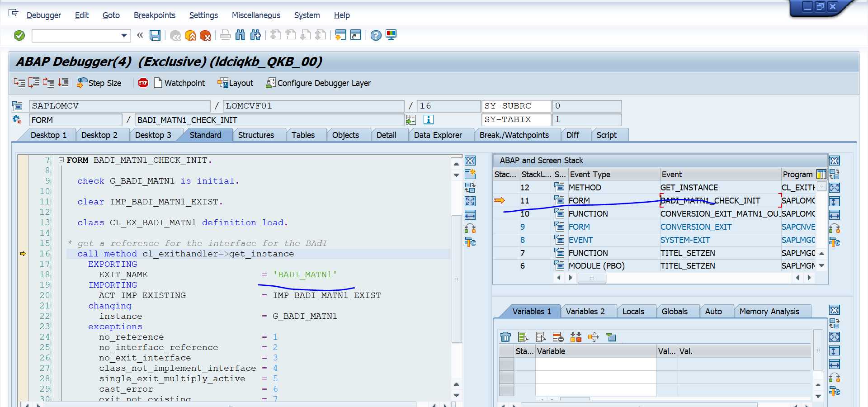Viewport: 868px width, 407px height.
Task: Click the Save diskette icon
Action: (x=155, y=35)
